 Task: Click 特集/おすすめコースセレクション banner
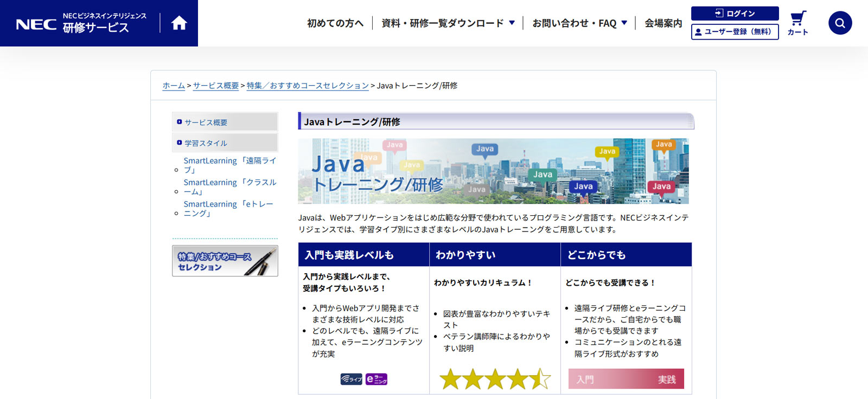click(225, 261)
